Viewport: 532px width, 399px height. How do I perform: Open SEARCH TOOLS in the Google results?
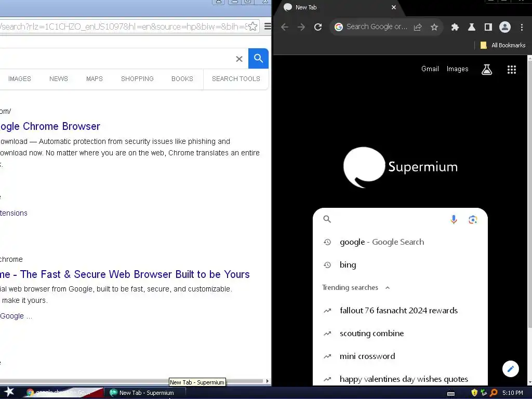pos(236,79)
